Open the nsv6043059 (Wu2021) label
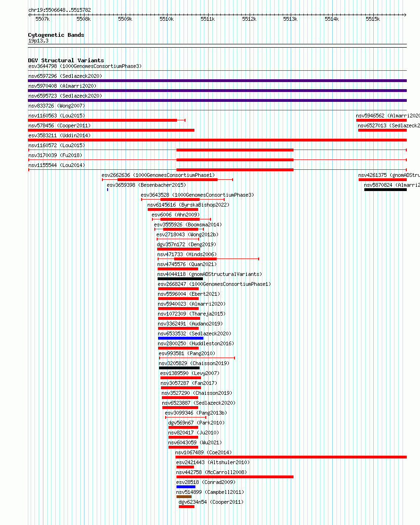This screenshot has width=420, height=525. click(195, 442)
